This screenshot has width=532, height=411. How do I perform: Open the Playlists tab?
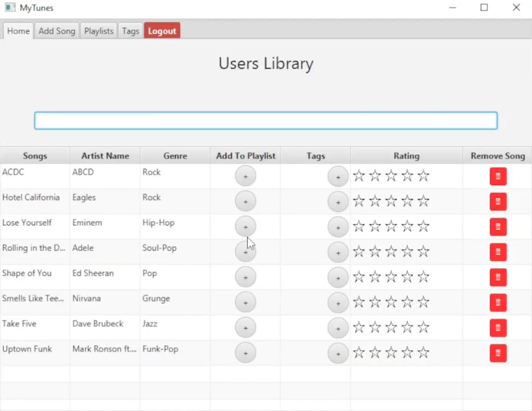(99, 31)
